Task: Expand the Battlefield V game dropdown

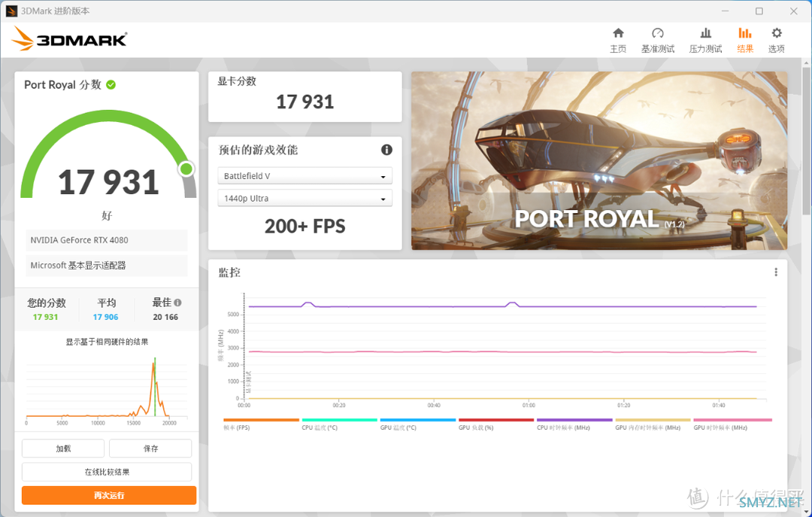Action: click(304, 176)
